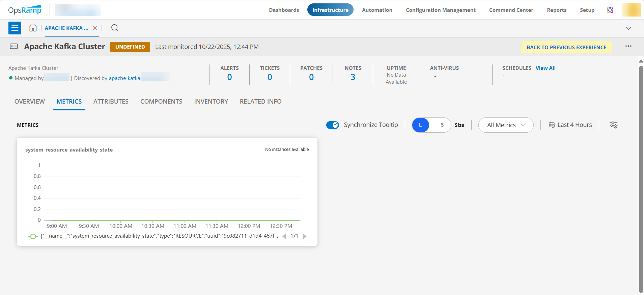Image resolution: width=644 pixels, height=295 pixels.
Task: Go to next legend page arrow
Action: click(x=305, y=236)
